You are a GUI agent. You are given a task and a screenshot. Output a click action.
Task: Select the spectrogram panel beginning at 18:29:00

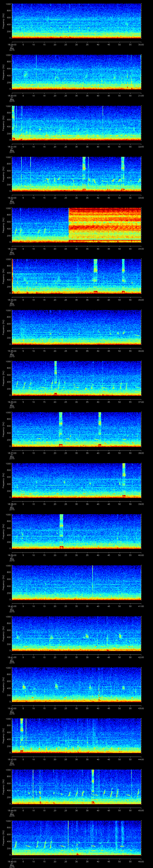click(x=77, y=21)
